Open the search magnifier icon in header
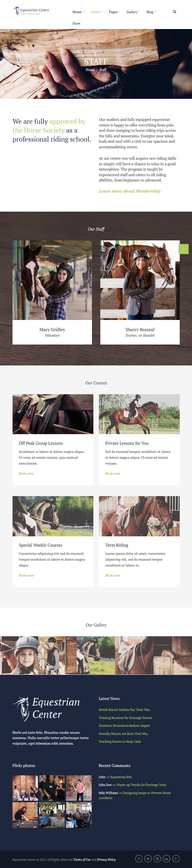The image size is (192, 868). [174, 12]
